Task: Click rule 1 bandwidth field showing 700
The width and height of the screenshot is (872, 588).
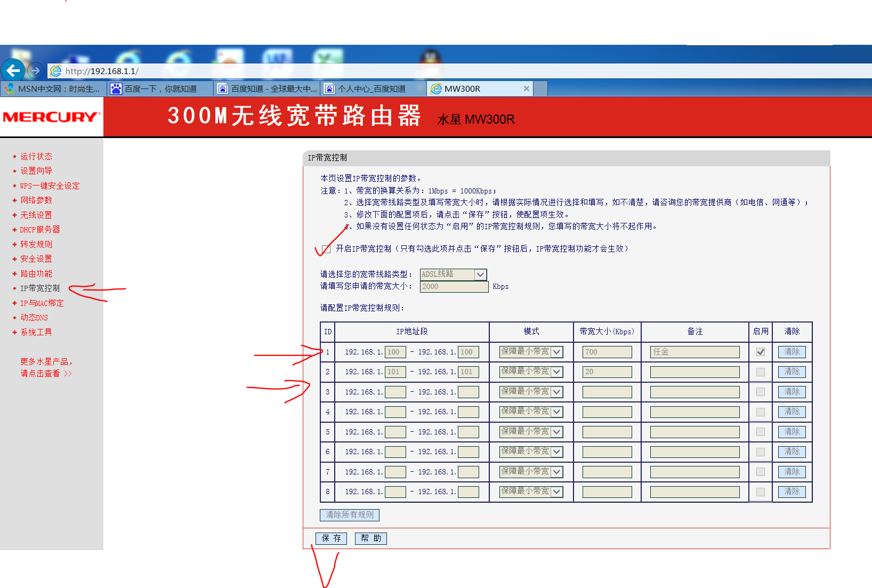Action: click(x=607, y=352)
